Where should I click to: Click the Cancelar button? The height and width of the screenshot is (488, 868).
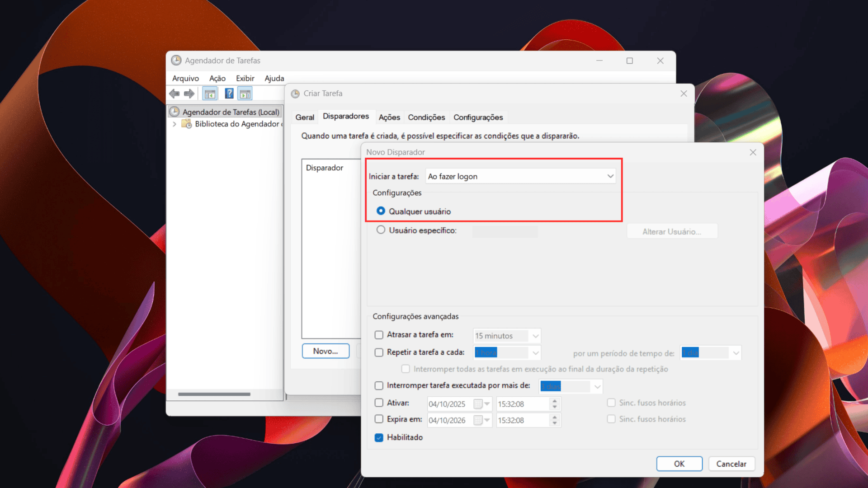point(731,464)
